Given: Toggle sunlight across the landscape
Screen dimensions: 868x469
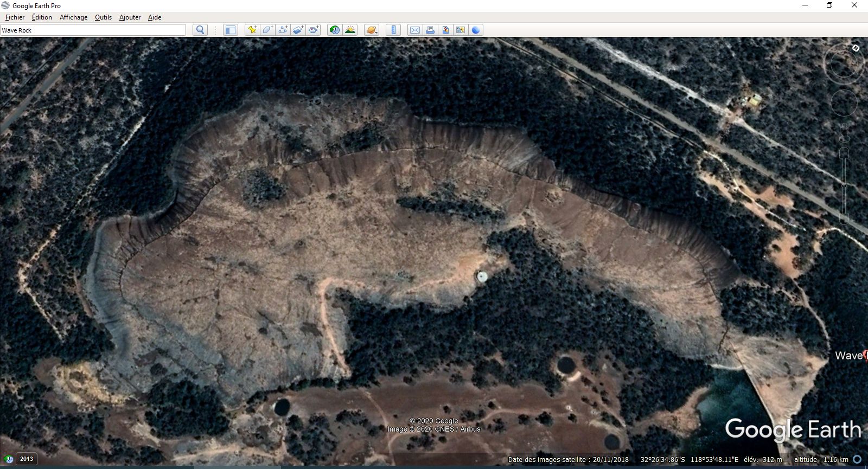Looking at the screenshot, I should [350, 30].
